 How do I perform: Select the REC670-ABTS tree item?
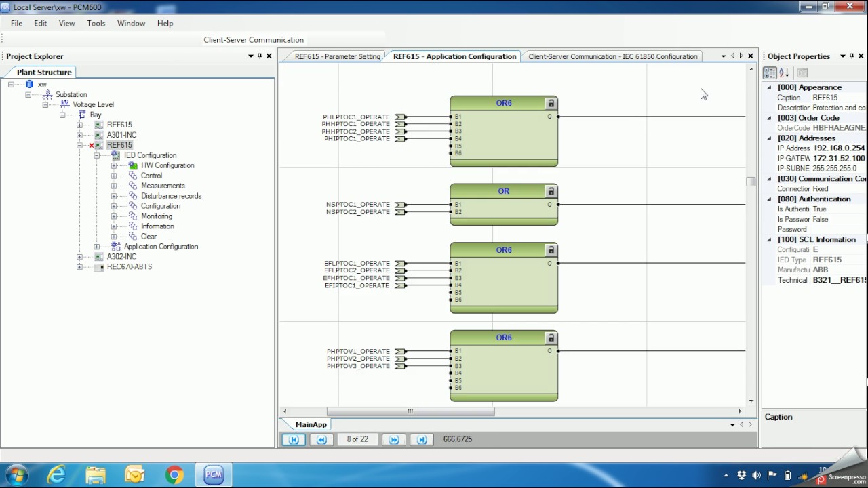[130, 267]
